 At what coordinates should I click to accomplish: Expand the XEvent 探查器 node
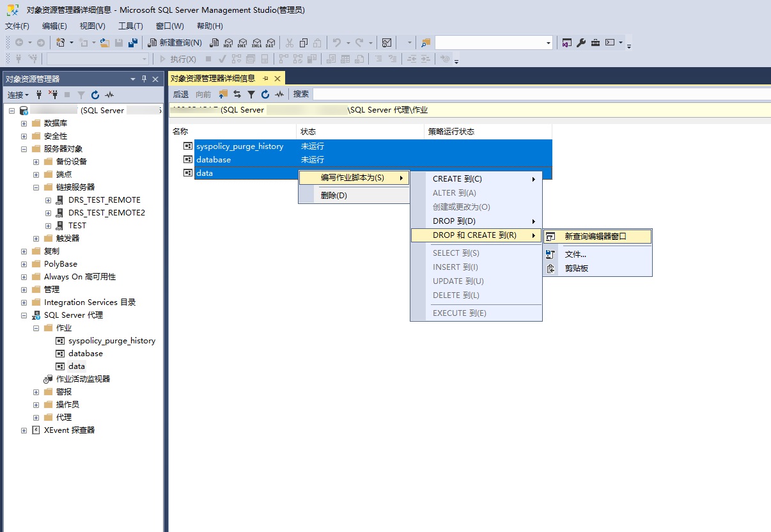click(24, 430)
